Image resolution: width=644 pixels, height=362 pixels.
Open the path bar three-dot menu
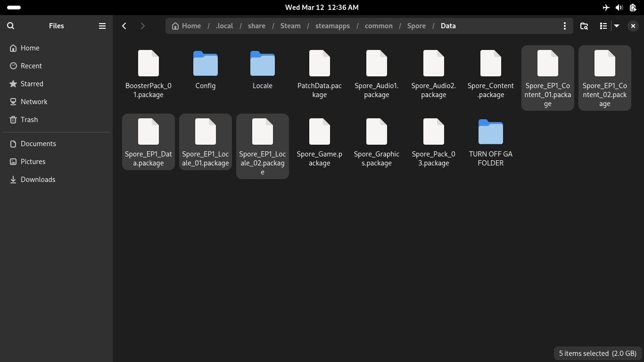[564, 26]
